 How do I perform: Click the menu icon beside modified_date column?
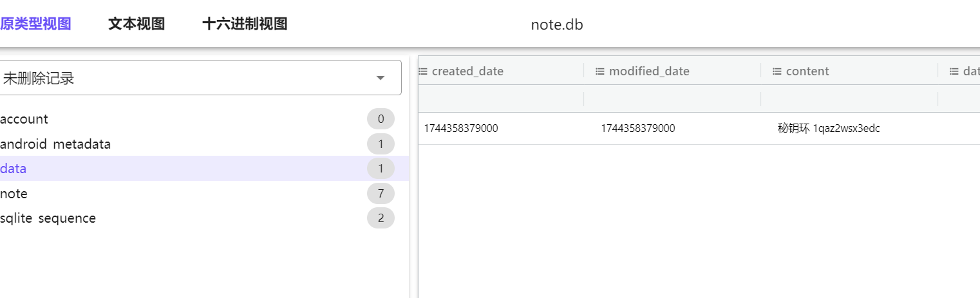600,71
